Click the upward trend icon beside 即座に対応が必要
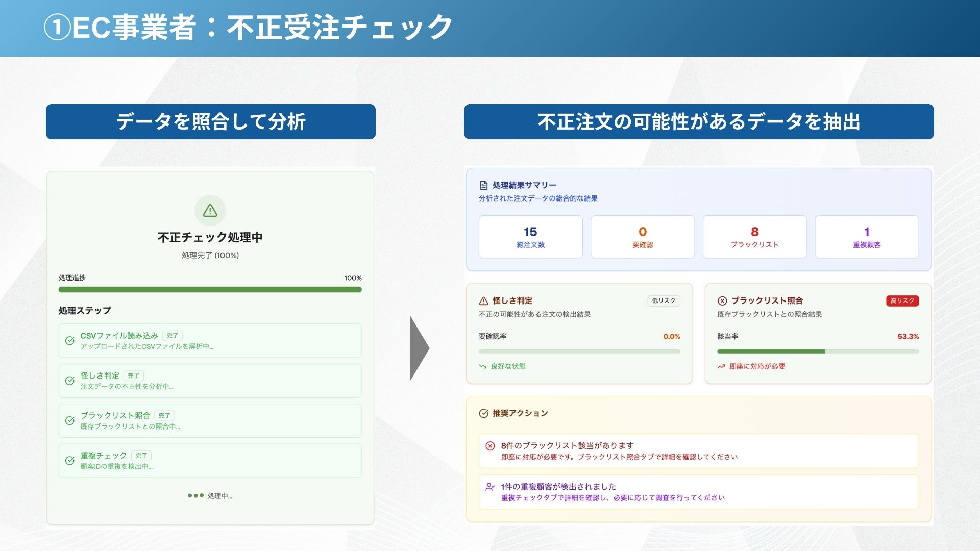This screenshot has height=551, width=980. [721, 366]
